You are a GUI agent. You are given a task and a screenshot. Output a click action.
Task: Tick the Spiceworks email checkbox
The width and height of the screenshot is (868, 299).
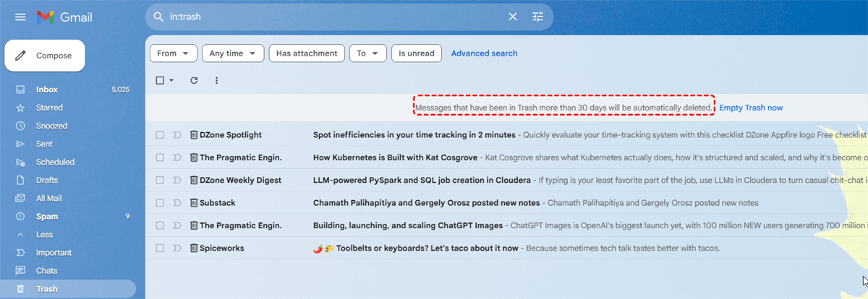(160, 248)
